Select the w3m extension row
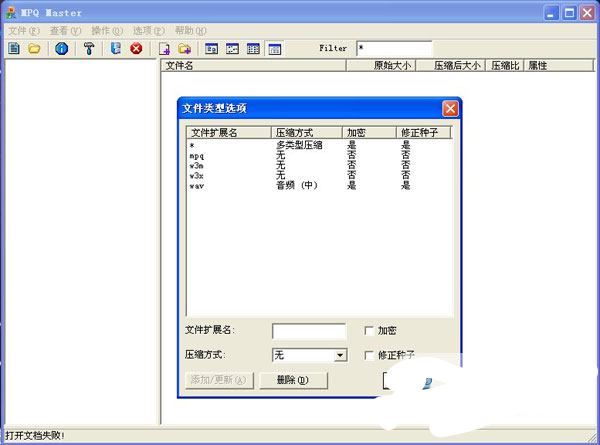Viewport: 600px width, 445px height. pyautogui.click(x=320, y=166)
